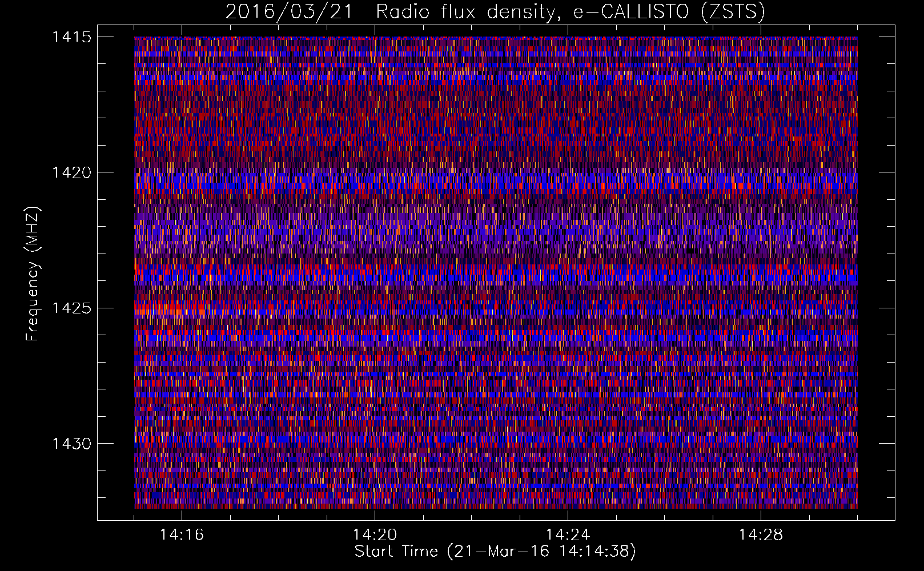Select the 1420 frequency tick label

71,172
